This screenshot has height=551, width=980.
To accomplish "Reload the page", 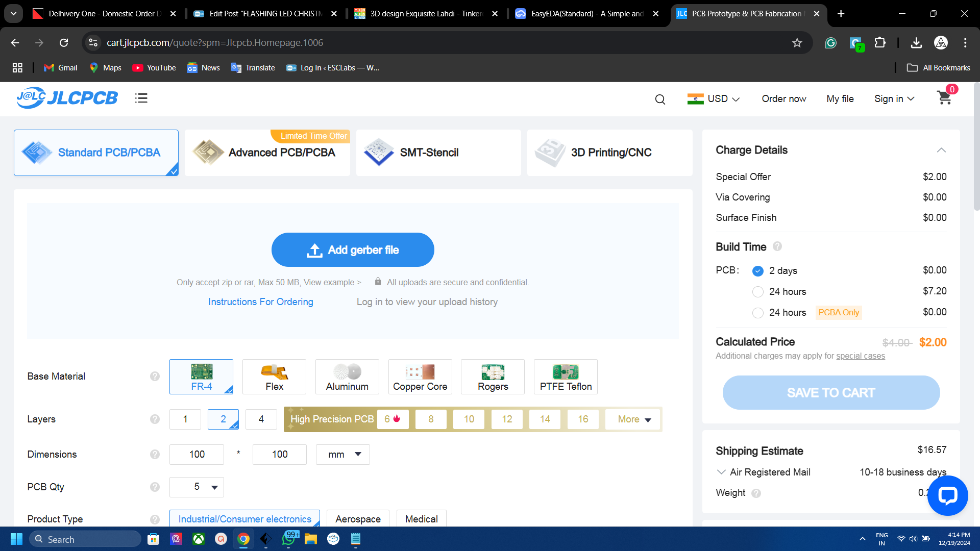I will 64,43.
